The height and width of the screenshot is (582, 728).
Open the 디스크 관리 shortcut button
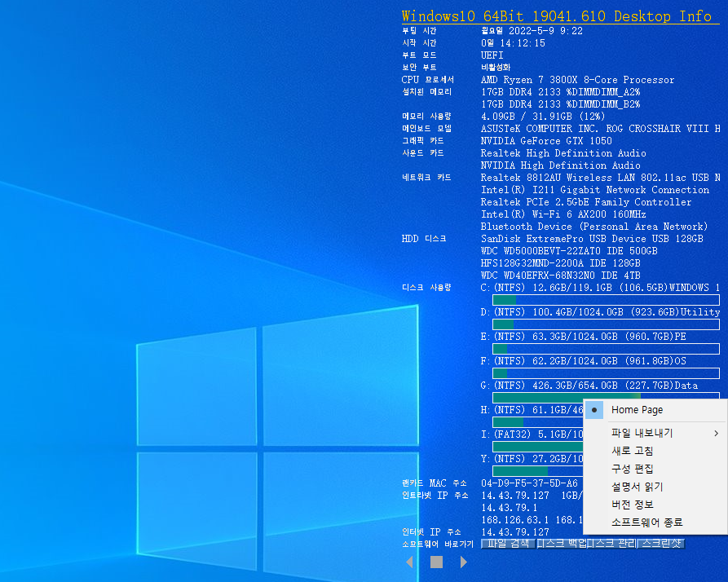(612, 544)
